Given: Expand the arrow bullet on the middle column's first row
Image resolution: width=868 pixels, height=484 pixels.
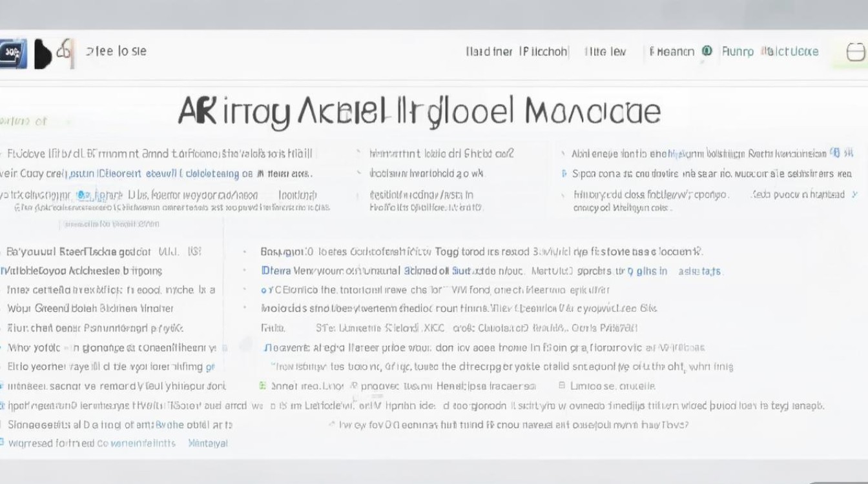Looking at the screenshot, I should click(x=358, y=154).
